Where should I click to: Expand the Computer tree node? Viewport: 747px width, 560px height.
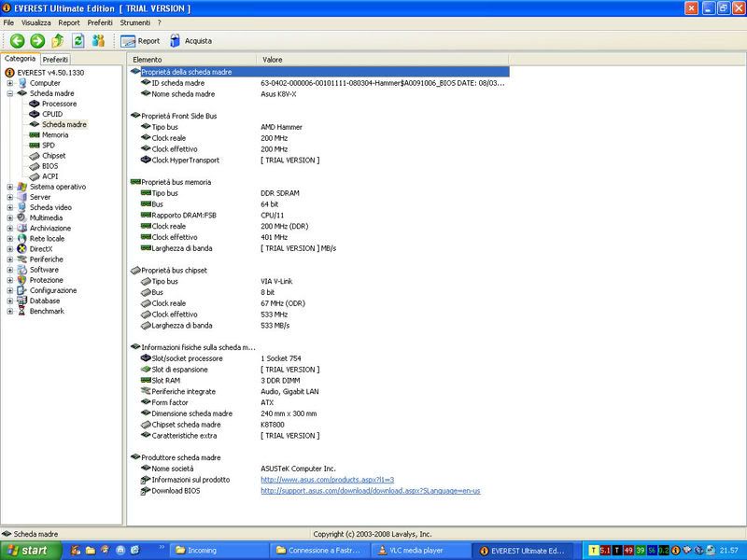(x=10, y=83)
